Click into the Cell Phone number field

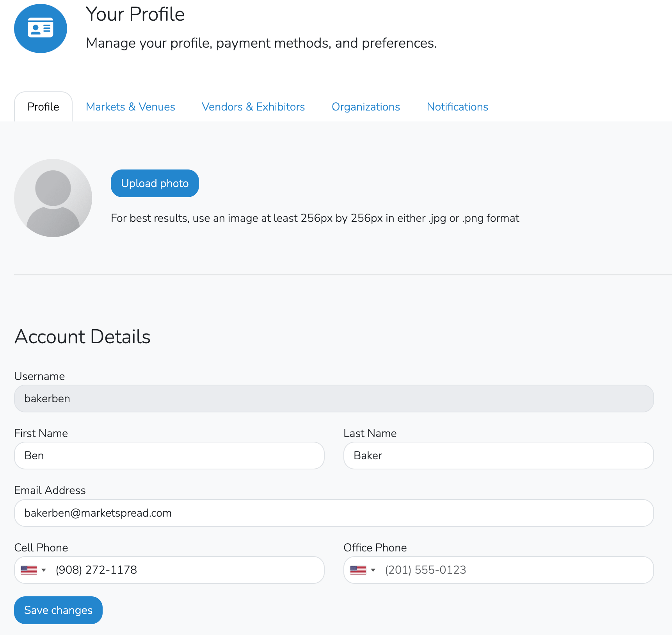(x=187, y=570)
